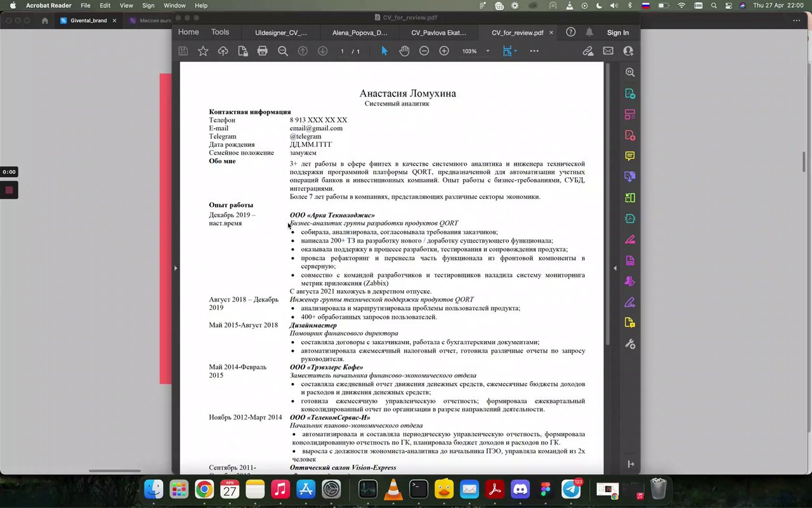Open the View menu

pos(126,5)
